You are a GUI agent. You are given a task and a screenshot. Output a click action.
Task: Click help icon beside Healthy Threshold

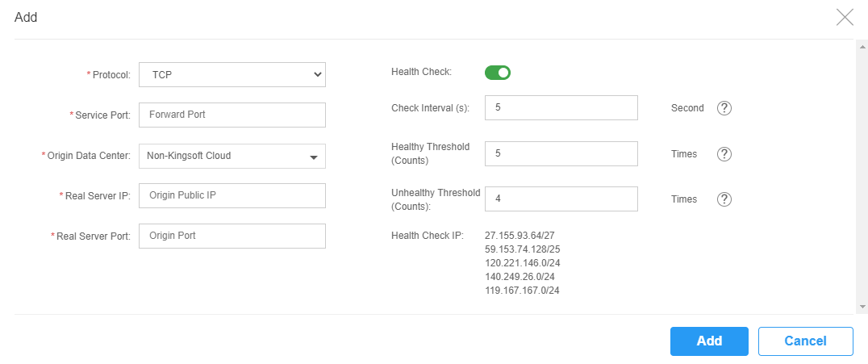click(x=724, y=154)
